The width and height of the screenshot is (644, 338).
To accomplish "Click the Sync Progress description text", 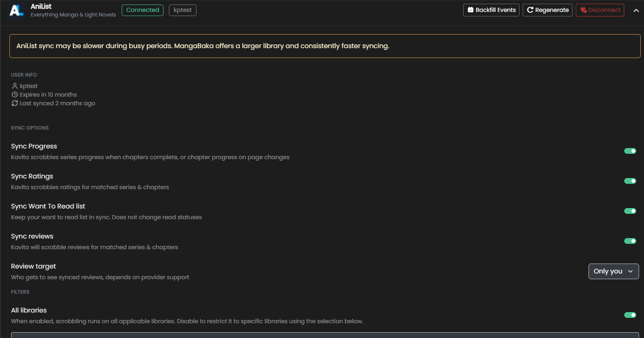I will pyautogui.click(x=150, y=157).
